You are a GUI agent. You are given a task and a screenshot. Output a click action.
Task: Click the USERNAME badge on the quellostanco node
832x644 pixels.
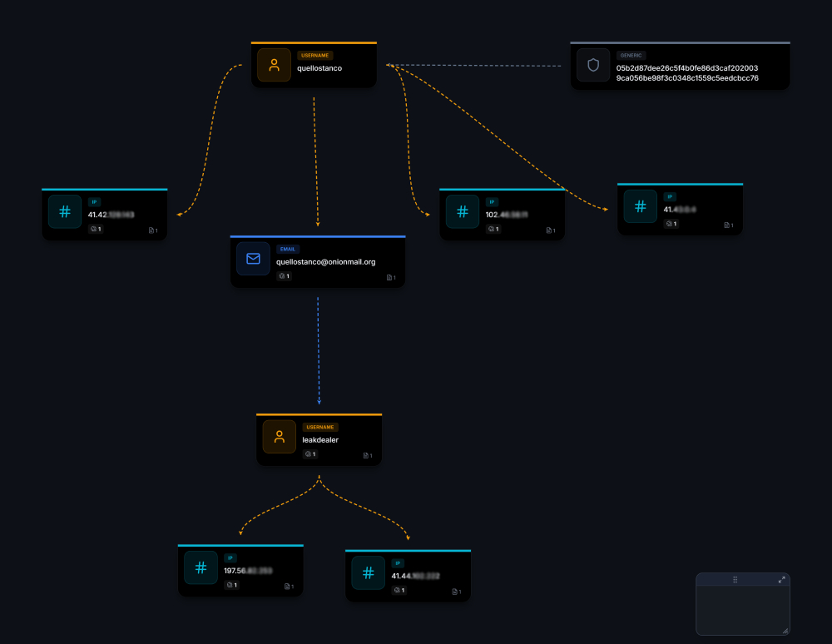(315, 56)
